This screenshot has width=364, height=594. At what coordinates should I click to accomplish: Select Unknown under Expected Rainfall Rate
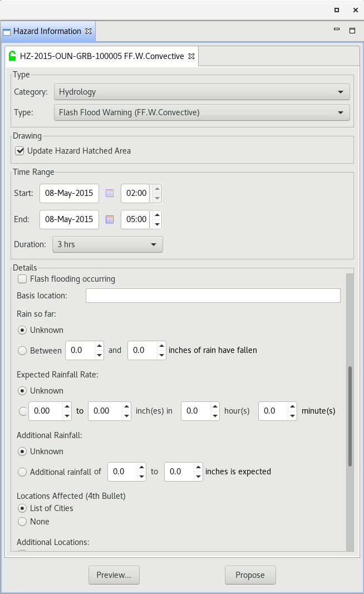[x=22, y=391]
